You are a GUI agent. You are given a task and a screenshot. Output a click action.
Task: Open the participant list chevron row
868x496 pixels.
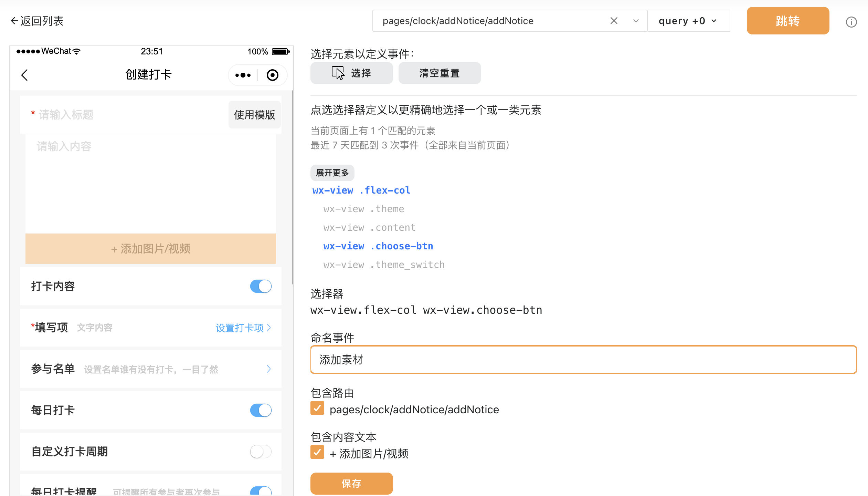[x=268, y=369]
